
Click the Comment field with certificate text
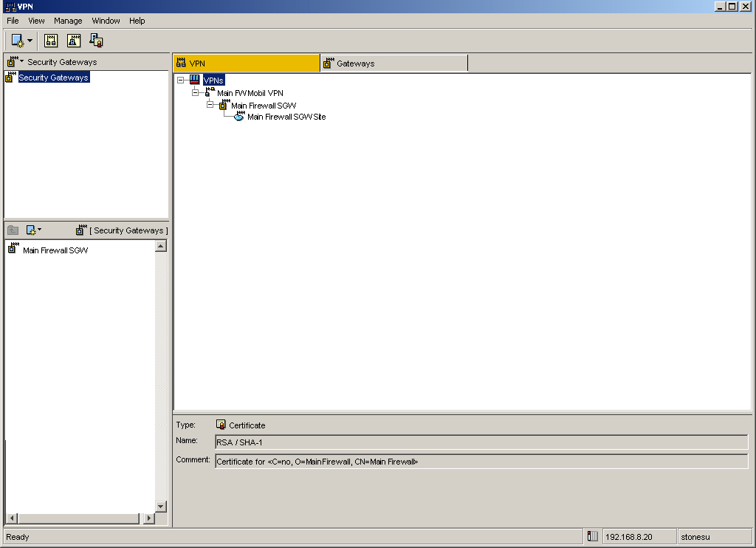[x=481, y=462]
